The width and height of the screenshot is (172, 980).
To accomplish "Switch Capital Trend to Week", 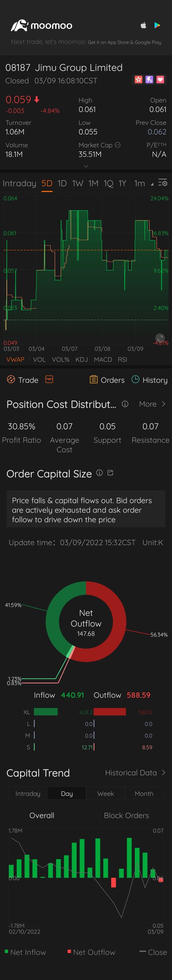I will [105, 794].
